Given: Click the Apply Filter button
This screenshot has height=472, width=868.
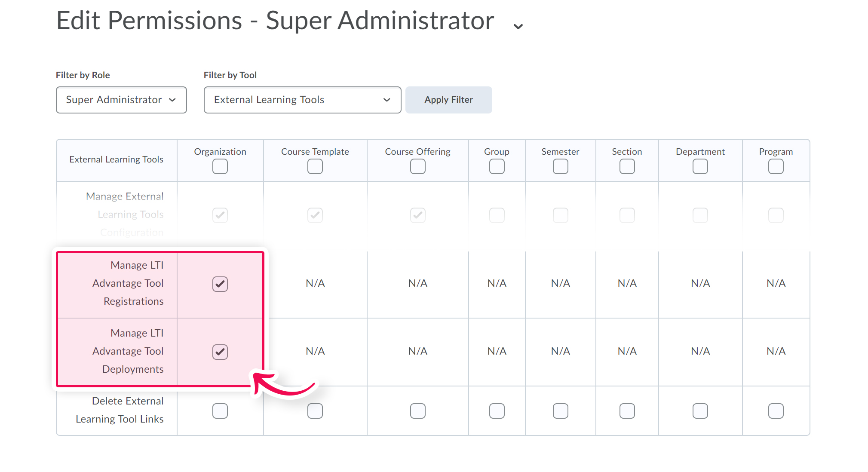Looking at the screenshot, I should coord(448,100).
